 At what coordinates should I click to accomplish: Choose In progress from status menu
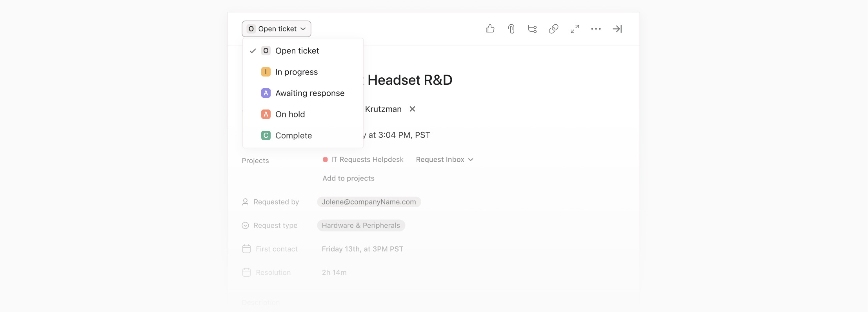click(303, 72)
